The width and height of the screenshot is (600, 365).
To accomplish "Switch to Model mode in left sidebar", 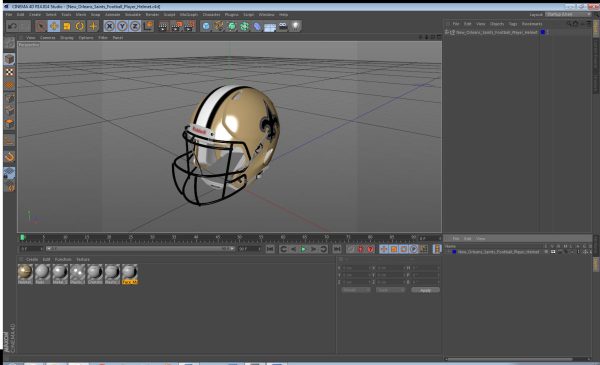I will coord(10,59).
